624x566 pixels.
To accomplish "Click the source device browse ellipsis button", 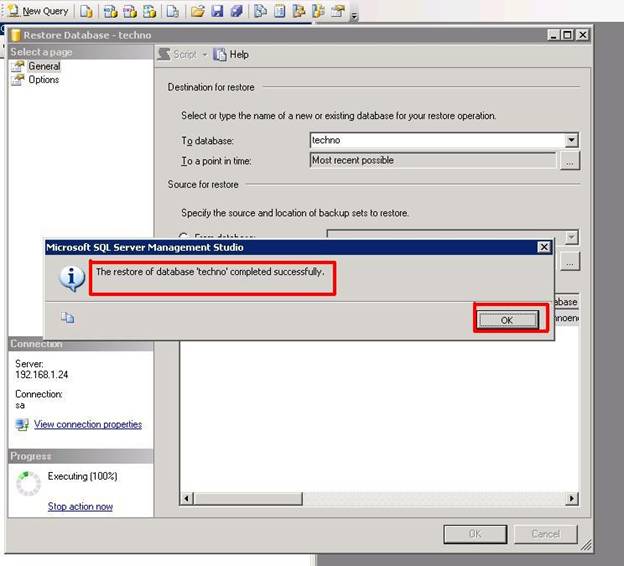I will 570,263.
